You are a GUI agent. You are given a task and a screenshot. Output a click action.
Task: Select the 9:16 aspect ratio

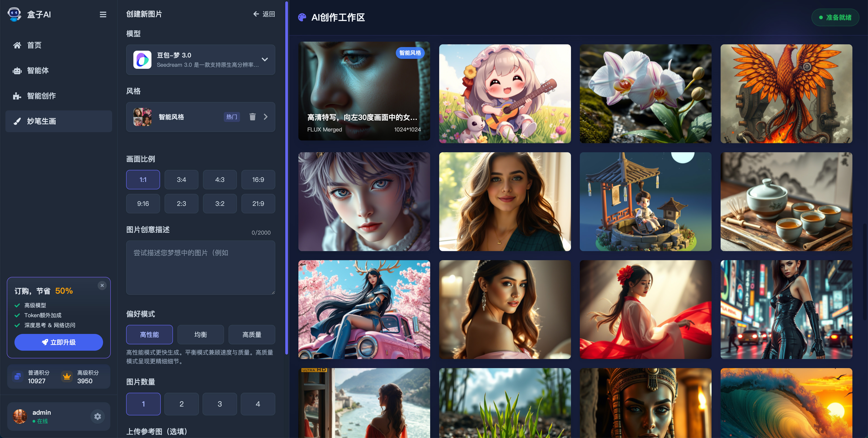click(143, 204)
